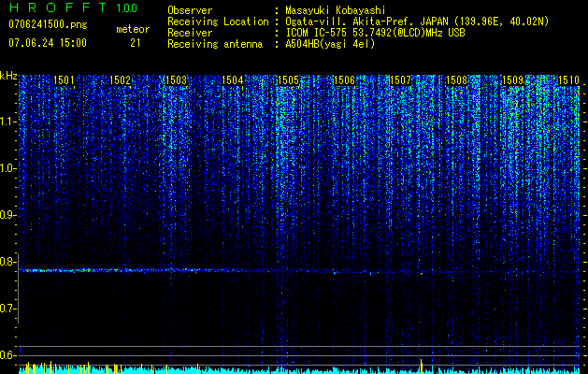Click the date stamp 07.06.24 15:00
588x374 pixels.
[x=48, y=42]
